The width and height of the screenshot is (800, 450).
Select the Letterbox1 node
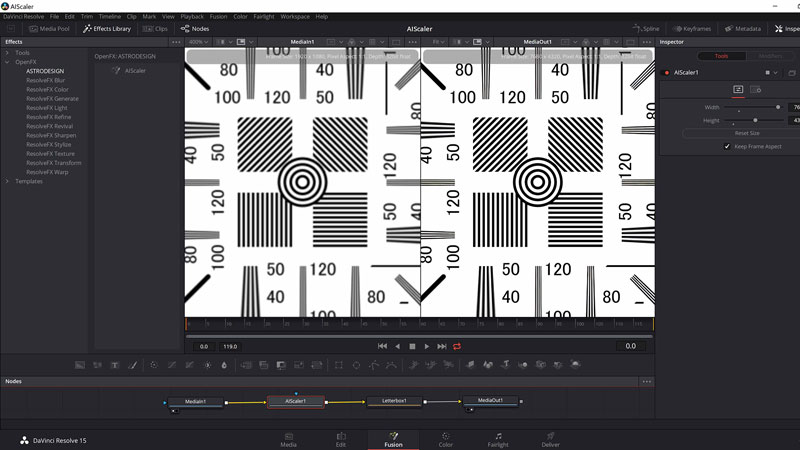395,401
